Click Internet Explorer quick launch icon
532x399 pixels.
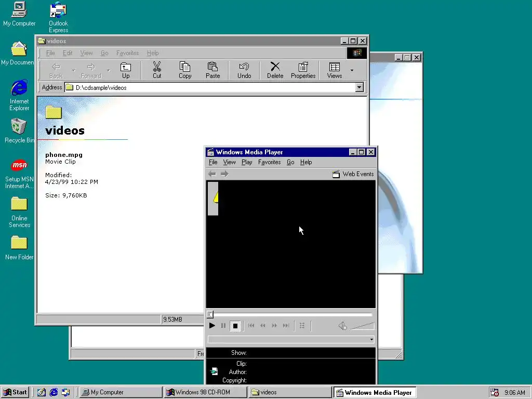(x=54, y=392)
